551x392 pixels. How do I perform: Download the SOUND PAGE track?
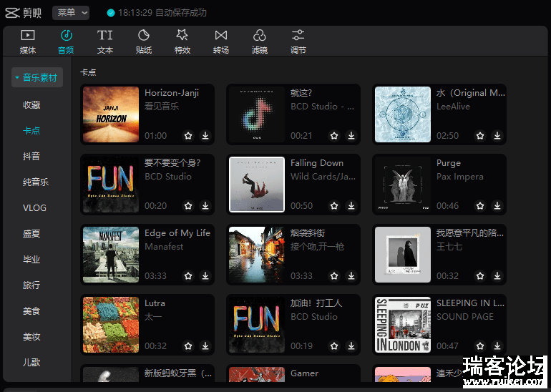point(497,346)
